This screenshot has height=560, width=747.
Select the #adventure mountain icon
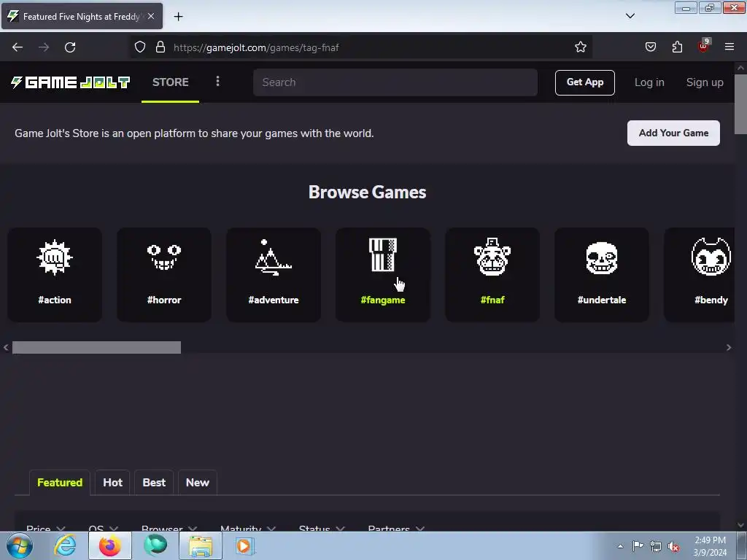tap(273, 257)
